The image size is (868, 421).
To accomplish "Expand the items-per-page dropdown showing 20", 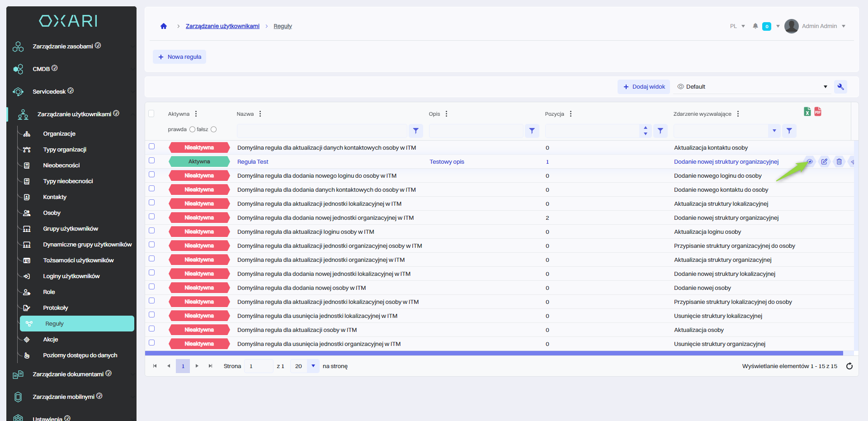I will click(x=313, y=366).
